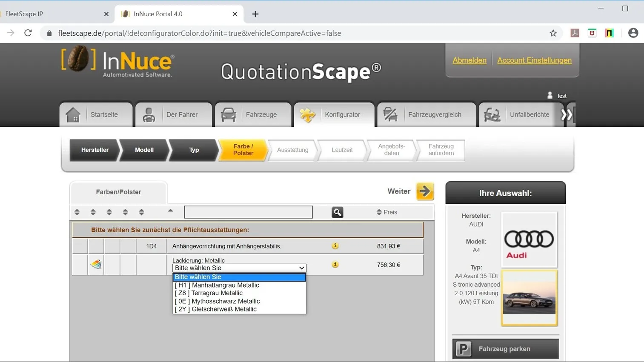Image resolution: width=644 pixels, height=362 pixels.
Task: Open the Der Fahrer tab
Action: [x=174, y=114]
